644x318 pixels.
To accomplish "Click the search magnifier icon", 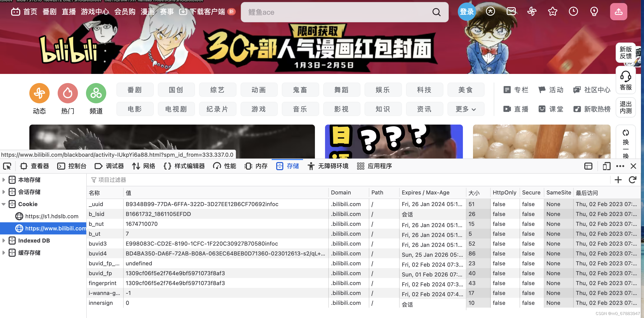I will pyautogui.click(x=436, y=12).
